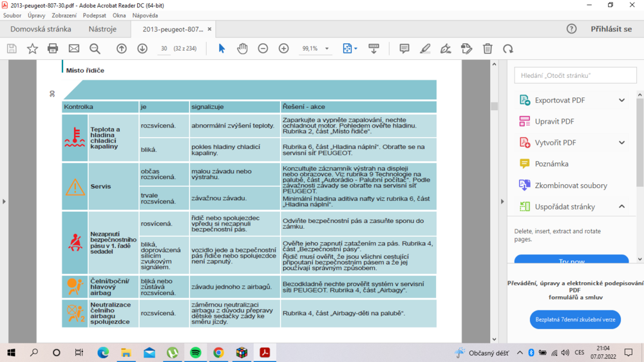Open Zkombinovat soubory tool

tap(571, 186)
